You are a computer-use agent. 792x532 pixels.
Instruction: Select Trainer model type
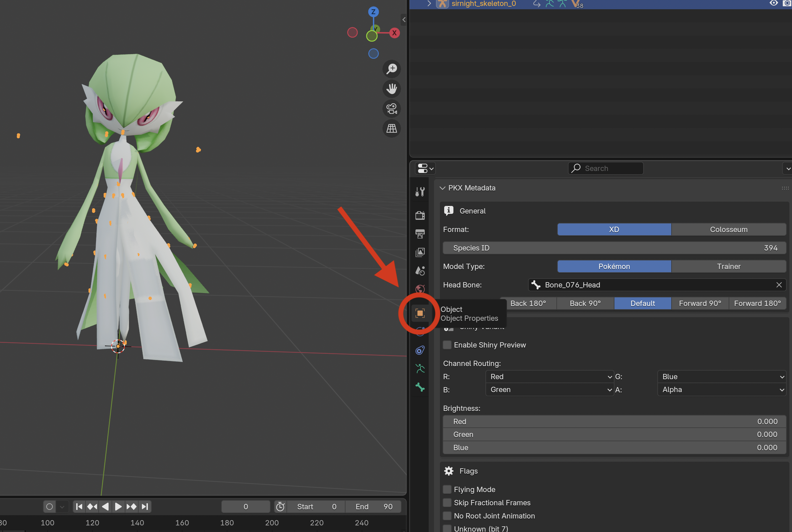tap(729, 266)
